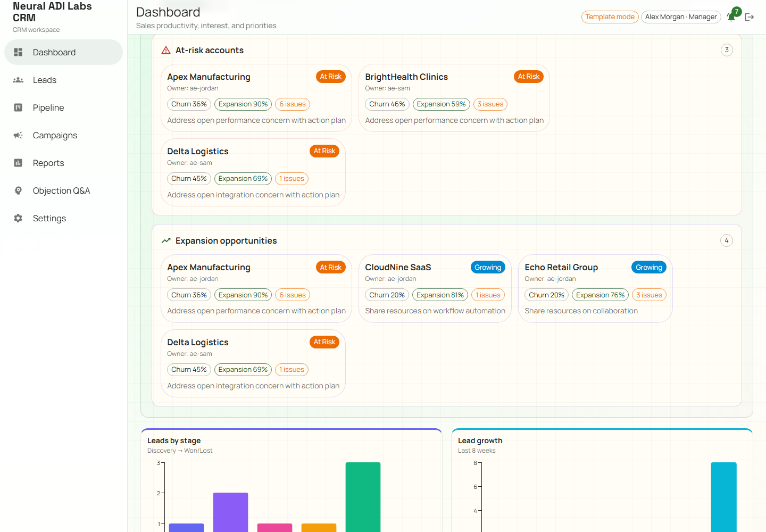Click 3 issues chip on BrightHealth Clinics
The width and height of the screenshot is (766, 532).
(490, 104)
